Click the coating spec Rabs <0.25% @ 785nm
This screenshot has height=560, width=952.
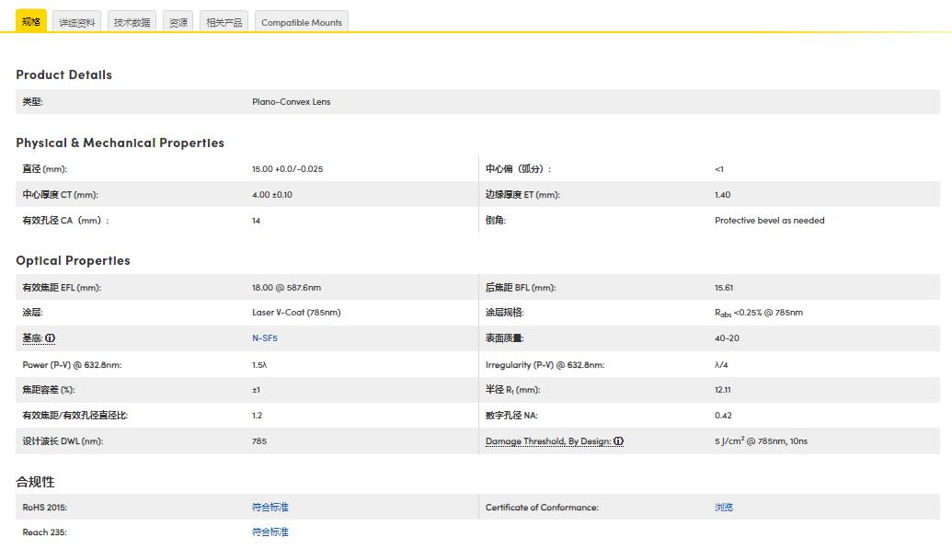point(759,313)
